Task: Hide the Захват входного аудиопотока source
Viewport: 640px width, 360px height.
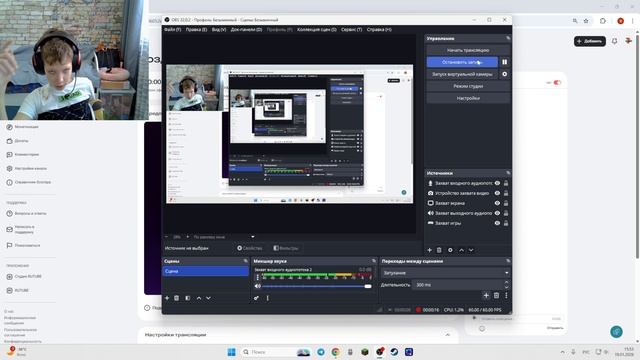Action: click(497, 183)
